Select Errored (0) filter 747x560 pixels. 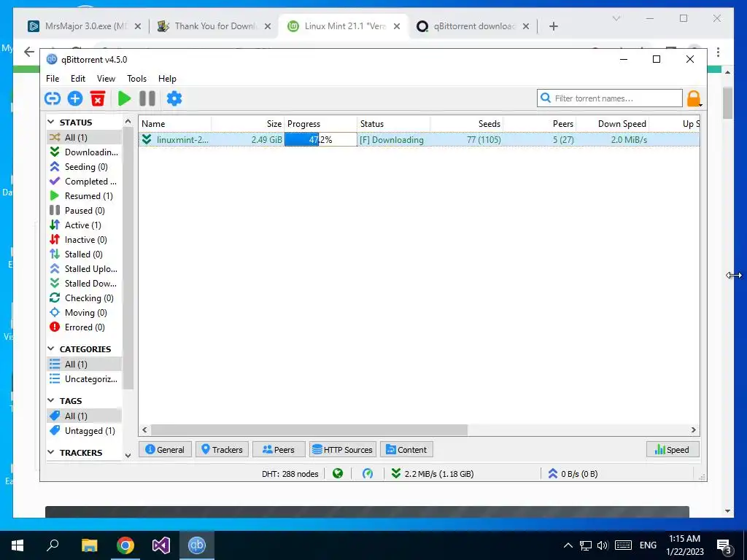(85, 327)
